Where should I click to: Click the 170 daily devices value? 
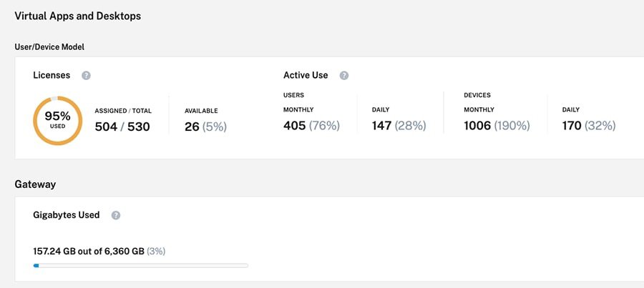coord(589,126)
